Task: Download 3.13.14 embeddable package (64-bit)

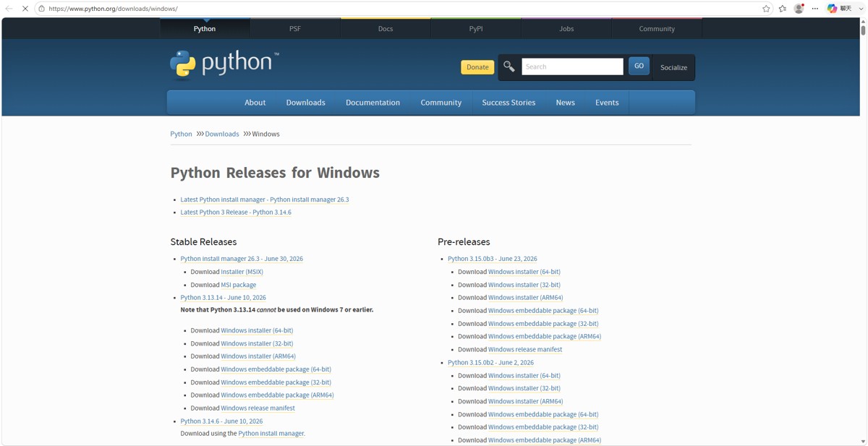Action: pyautogui.click(x=276, y=369)
